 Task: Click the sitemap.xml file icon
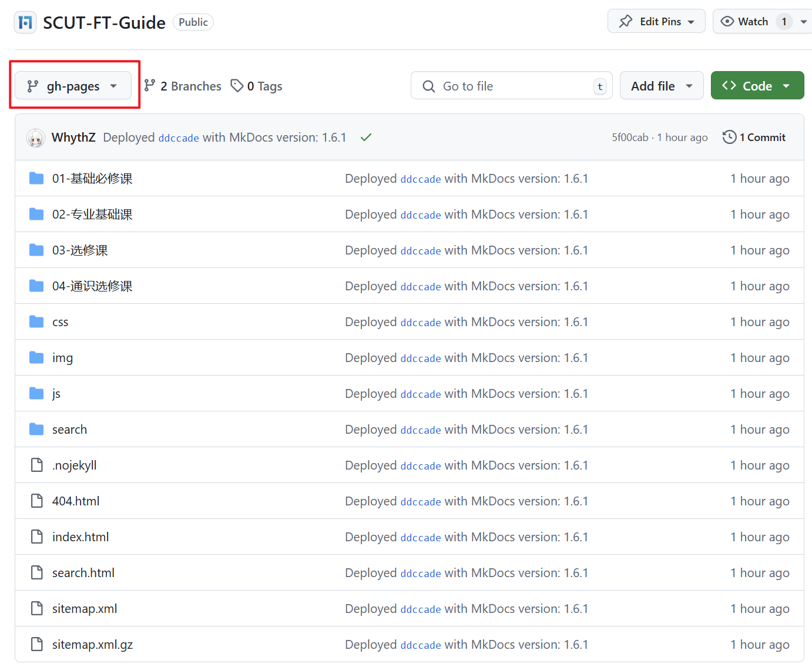coord(37,608)
